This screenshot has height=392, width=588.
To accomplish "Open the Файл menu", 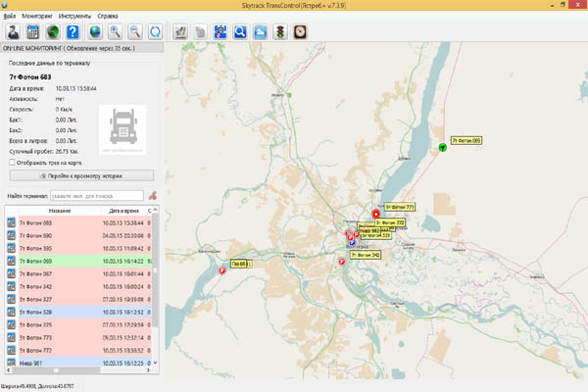I will 9,17.
